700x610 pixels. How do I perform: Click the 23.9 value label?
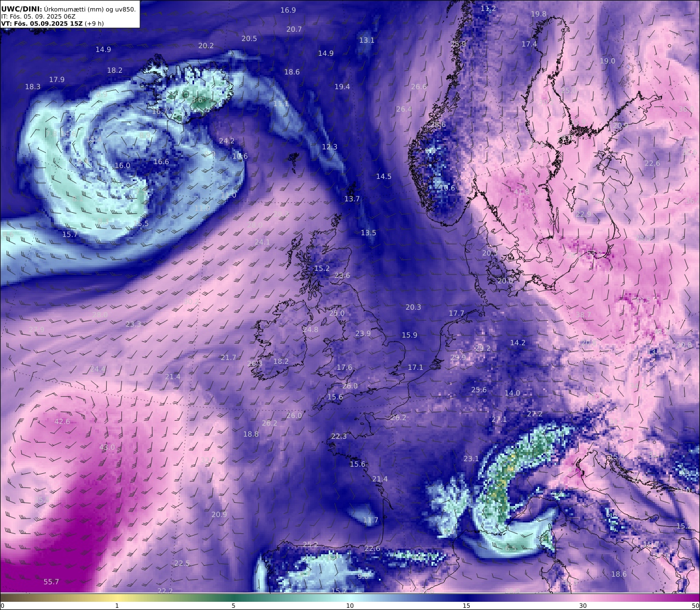[363, 333]
